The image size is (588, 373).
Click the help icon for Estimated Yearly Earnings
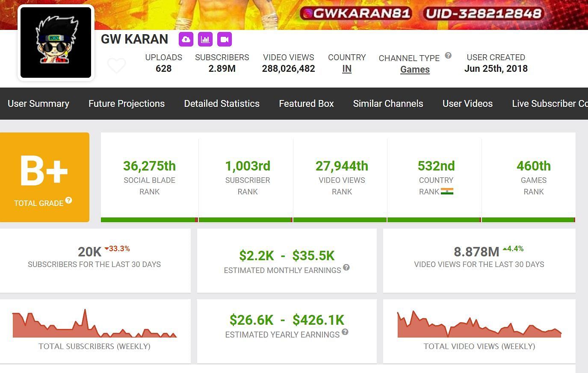(345, 332)
